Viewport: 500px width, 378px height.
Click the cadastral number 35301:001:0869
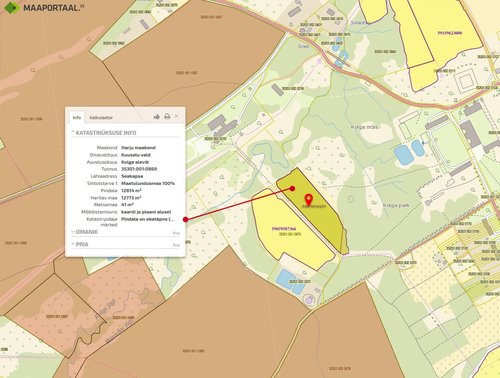(x=139, y=169)
